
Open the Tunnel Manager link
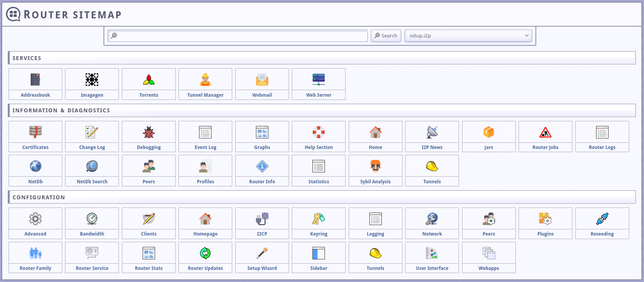tap(205, 95)
